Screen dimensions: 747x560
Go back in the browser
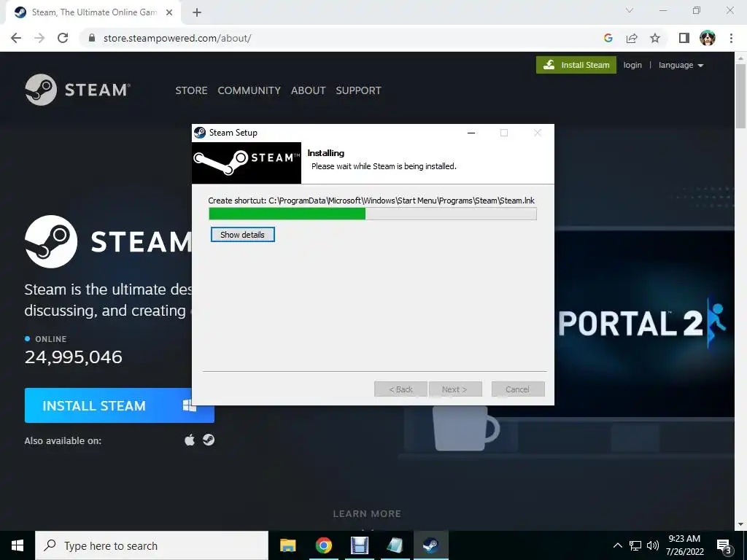click(x=16, y=38)
